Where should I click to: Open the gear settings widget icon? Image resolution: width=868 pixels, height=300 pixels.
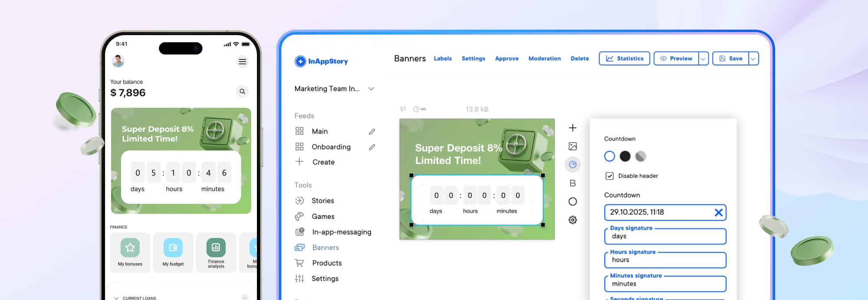pos(572,220)
